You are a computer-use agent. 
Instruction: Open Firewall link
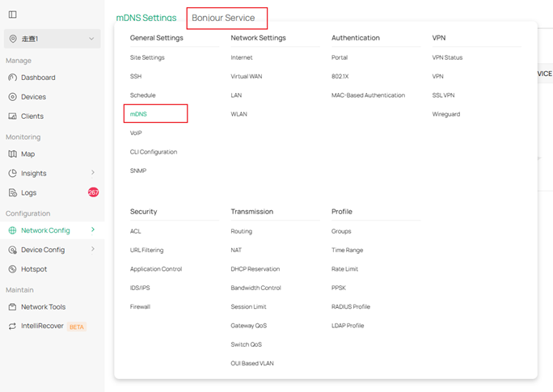click(x=140, y=306)
